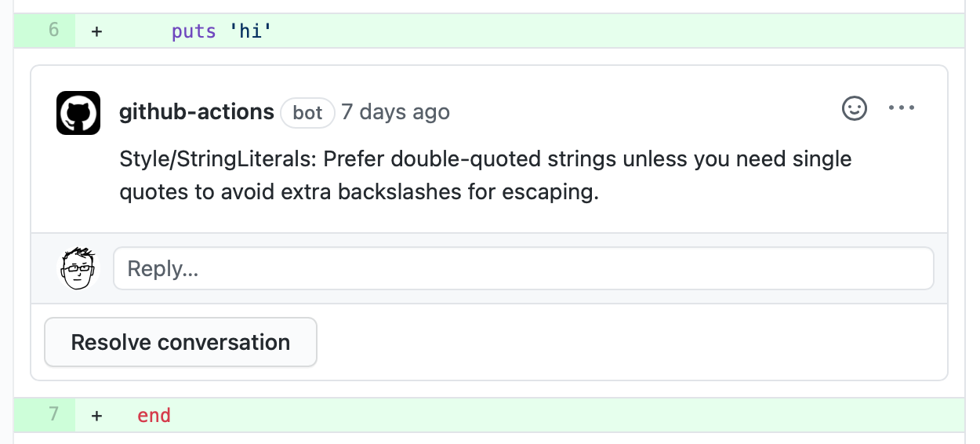The width and height of the screenshot is (980, 444).
Task: Click the 'hi' string literal
Action: [x=250, y=31]
